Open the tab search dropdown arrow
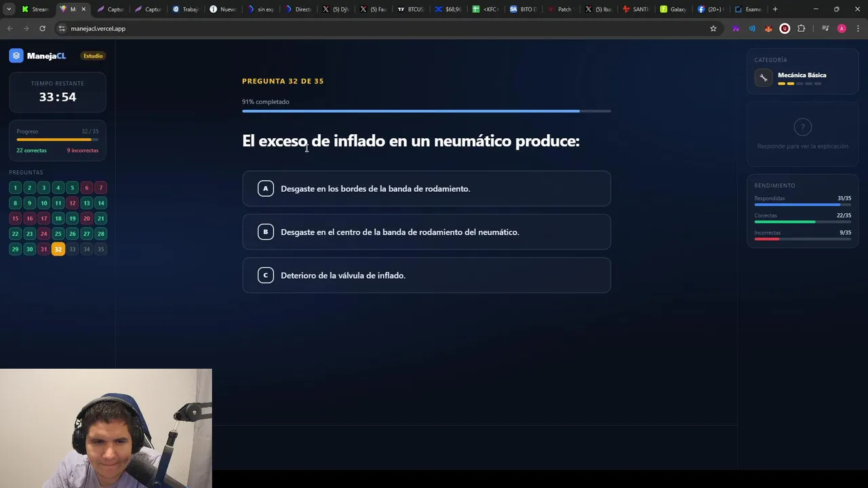 click(x=9, y=9)
